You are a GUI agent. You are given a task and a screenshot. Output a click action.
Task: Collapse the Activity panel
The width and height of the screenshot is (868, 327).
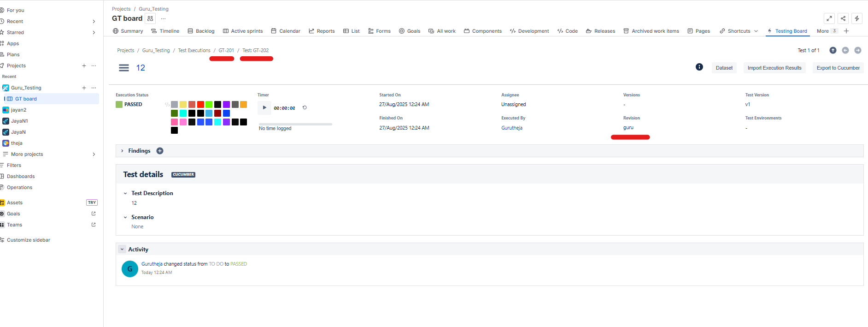(122, 249)
